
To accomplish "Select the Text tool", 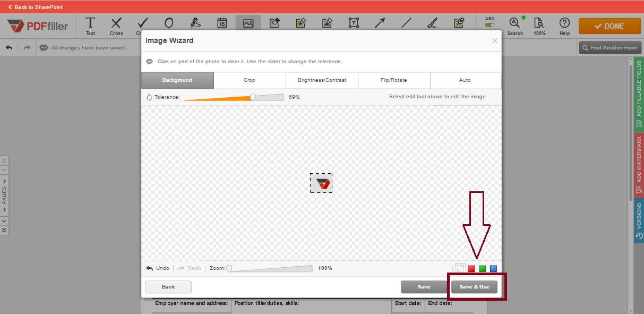I will coord(91,26).
